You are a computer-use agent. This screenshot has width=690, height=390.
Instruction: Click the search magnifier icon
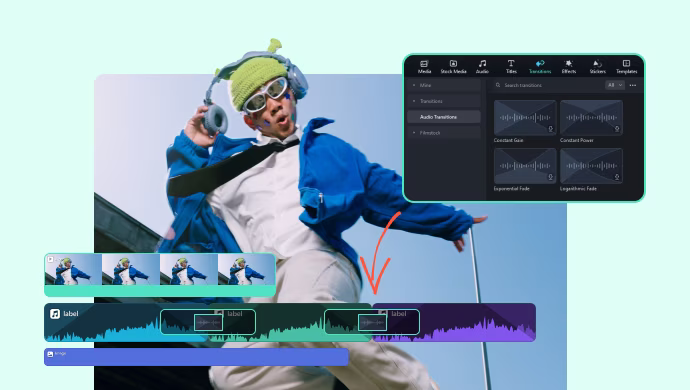pyautogui.click(x=498, y=85)
